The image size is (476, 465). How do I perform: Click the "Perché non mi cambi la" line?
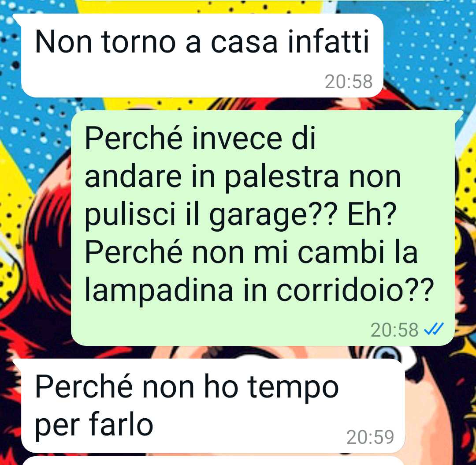coord(251,252)
